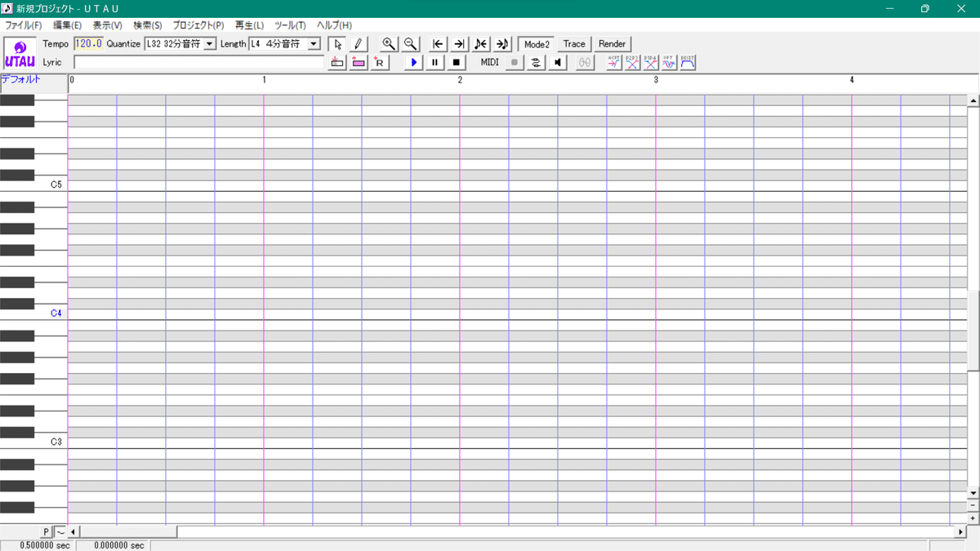Open the ファイル(F) menu

tap(24, 25)
